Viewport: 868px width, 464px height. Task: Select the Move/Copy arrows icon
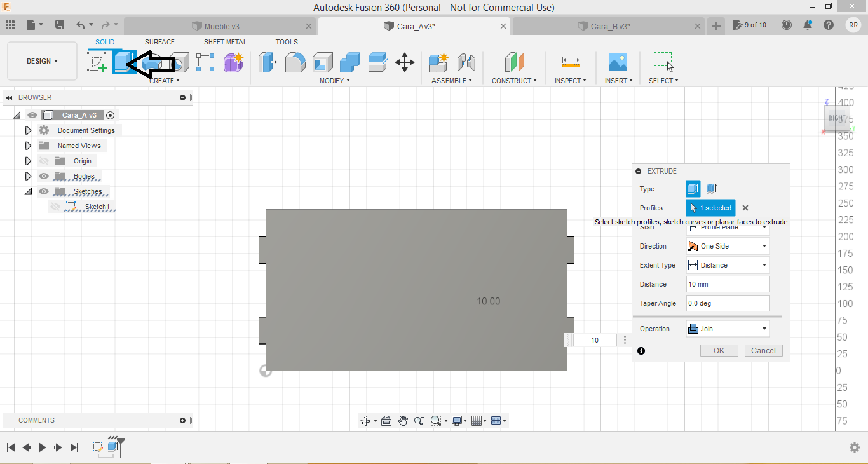point(405,62)
